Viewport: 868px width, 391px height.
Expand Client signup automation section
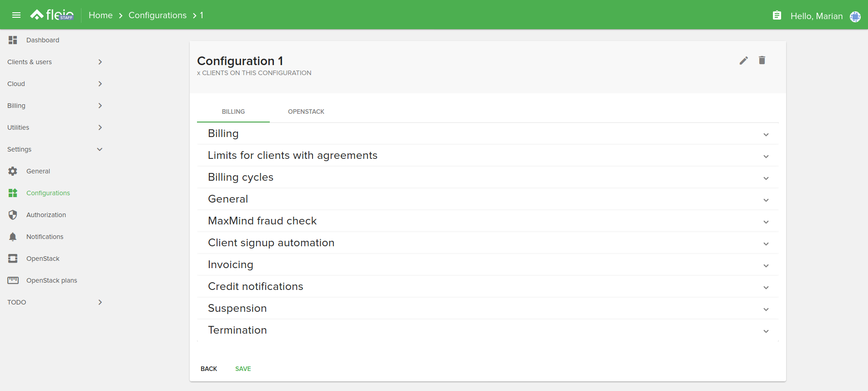click(x=488, y=243)
